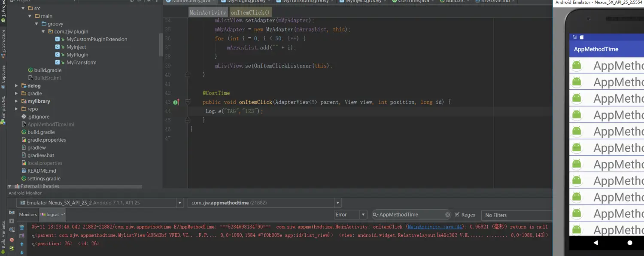Click the MainActivity breadcrumb
Image resolution: width=644 pixels, height=256 pixels.
point(208,12)
